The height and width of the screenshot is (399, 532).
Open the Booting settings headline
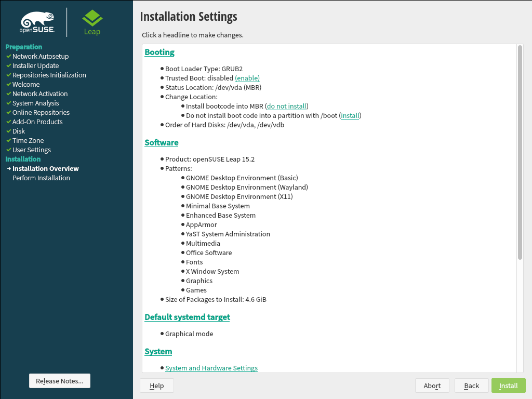pyautogui.click(x=159, y=52)
